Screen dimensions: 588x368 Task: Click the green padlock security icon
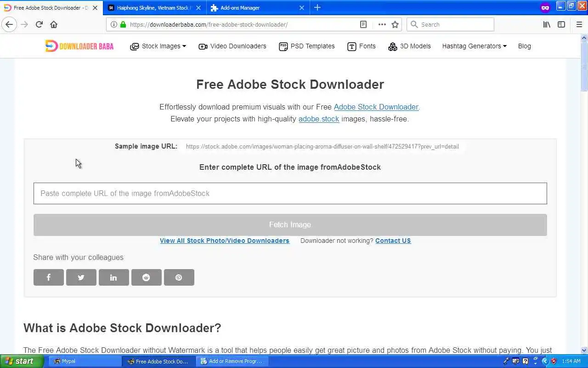(123, 24)
